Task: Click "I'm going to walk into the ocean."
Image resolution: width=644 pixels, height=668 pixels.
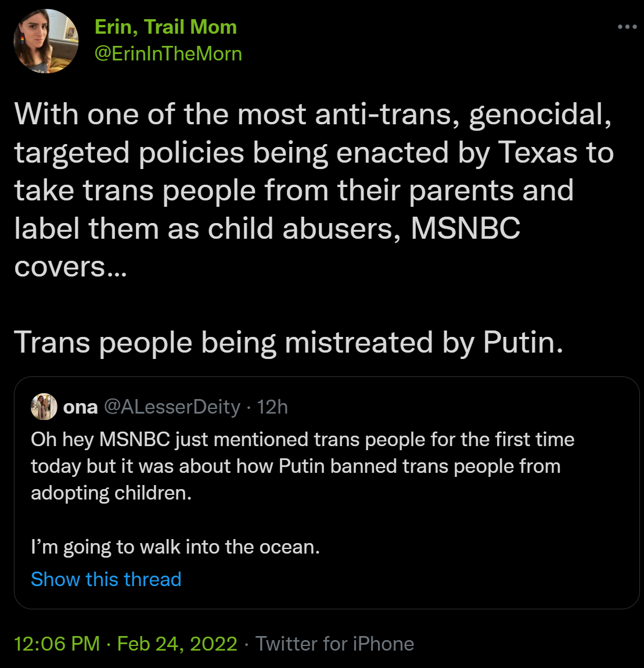Action: pos(175,547)
